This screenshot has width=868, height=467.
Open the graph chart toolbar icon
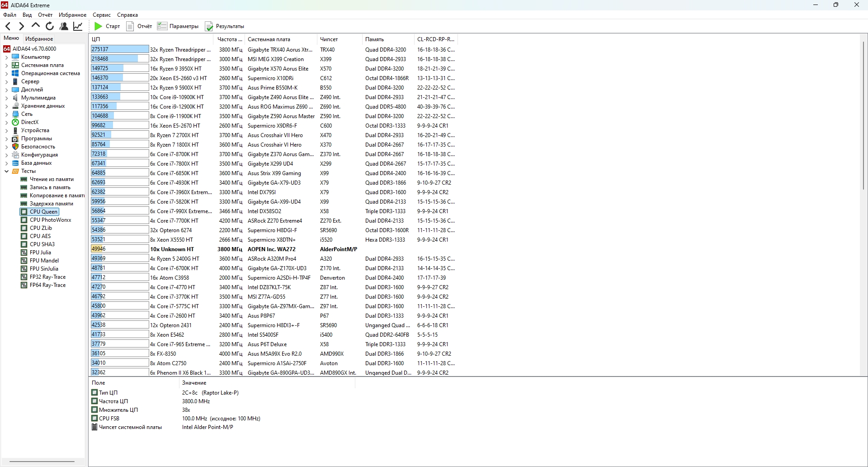point(78,26)
